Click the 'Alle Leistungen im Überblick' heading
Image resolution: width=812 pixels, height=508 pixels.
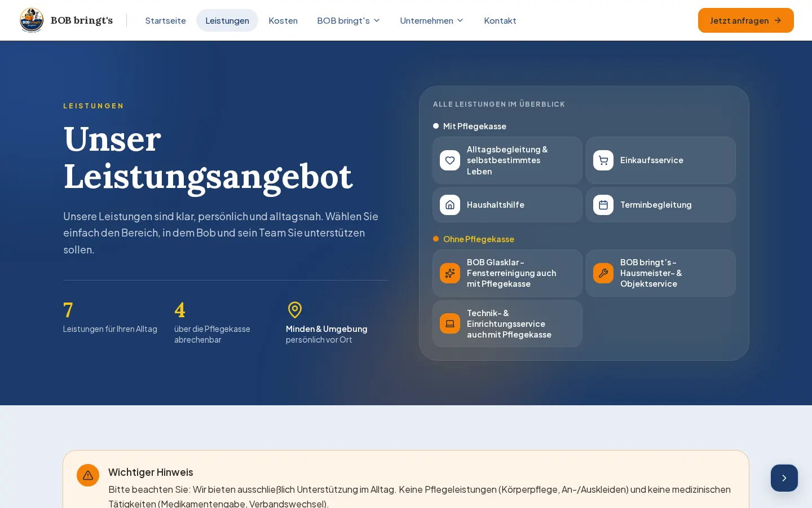pos(499,104)
